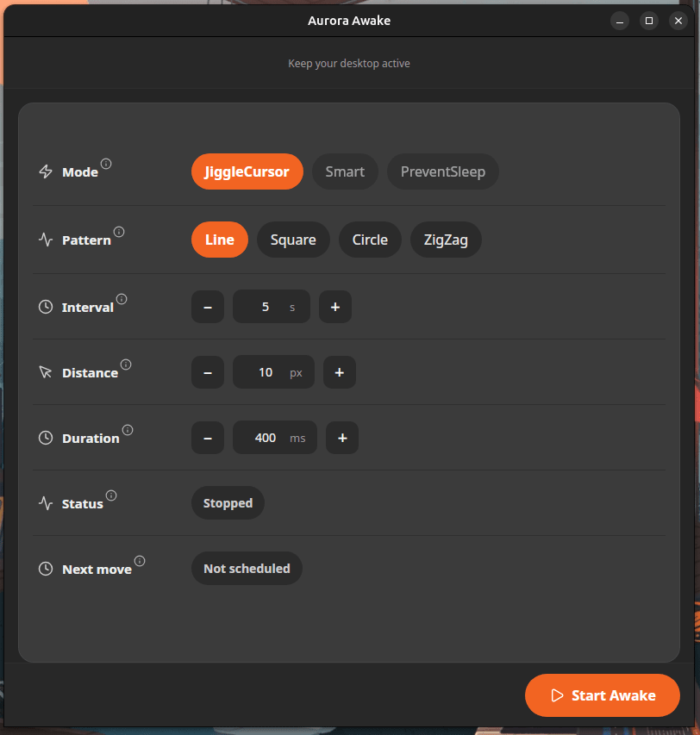Viewport: 700px width, 735px height.
Task: Choose the Circle pattern
Action: [370, 240]
